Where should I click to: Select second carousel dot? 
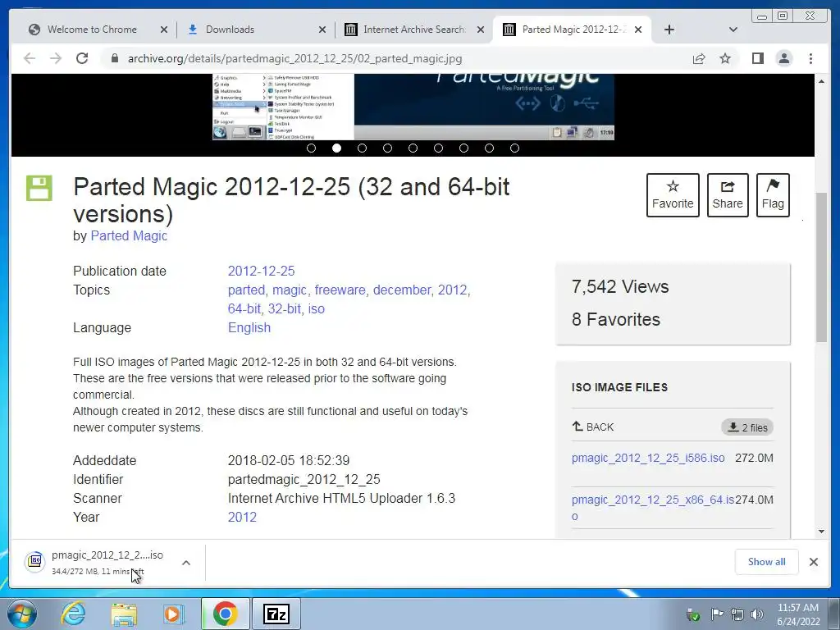pyautogui.click(x=336, y=148)
